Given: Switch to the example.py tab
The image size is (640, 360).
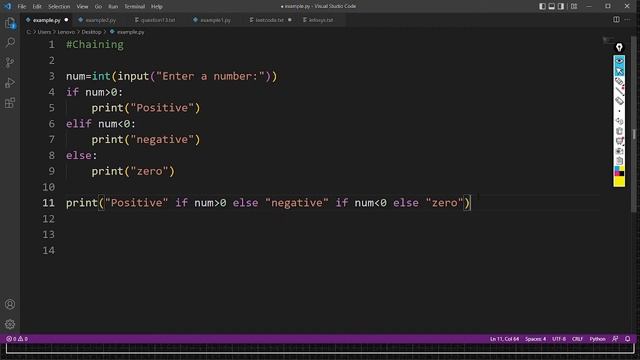Looking at the screenshot, I should pyautogui.click(x=46, y=20).
